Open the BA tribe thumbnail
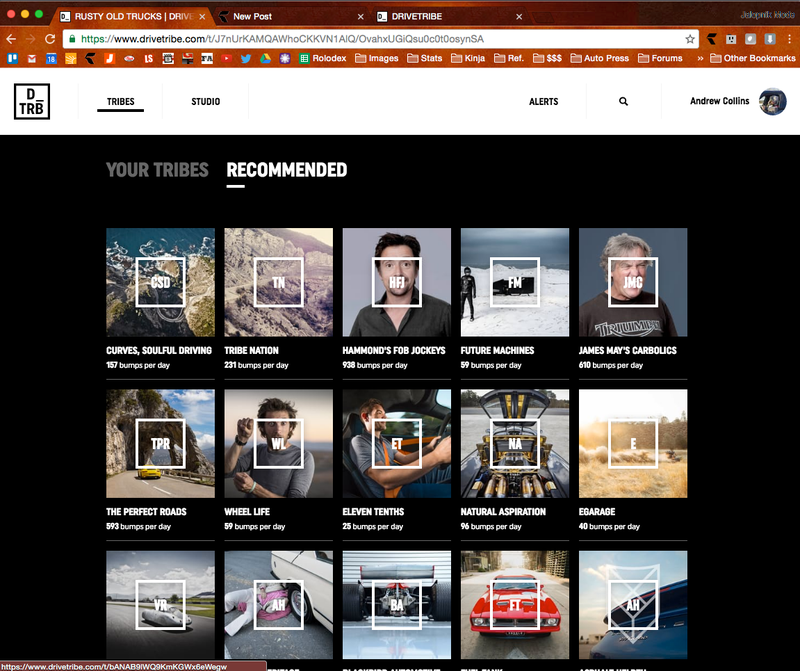This screenshot has width=800, height=671. [x=396, y=605]
